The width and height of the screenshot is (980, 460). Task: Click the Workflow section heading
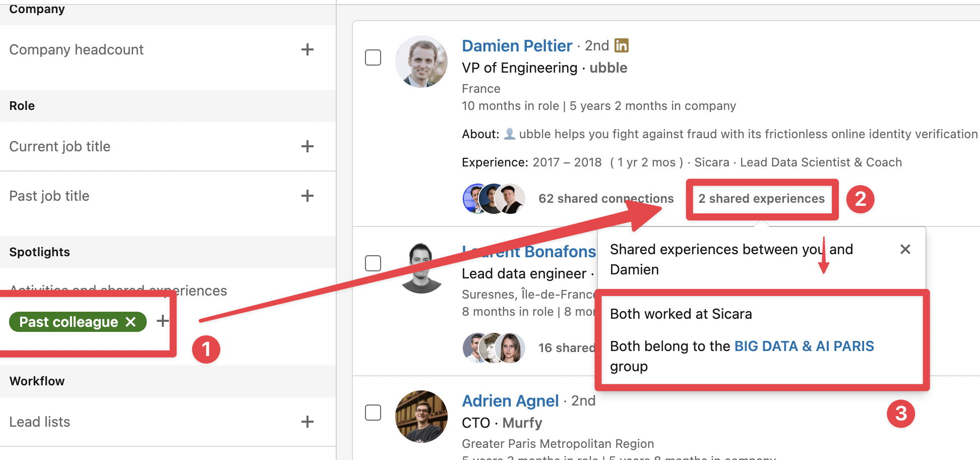click(37, 381)
